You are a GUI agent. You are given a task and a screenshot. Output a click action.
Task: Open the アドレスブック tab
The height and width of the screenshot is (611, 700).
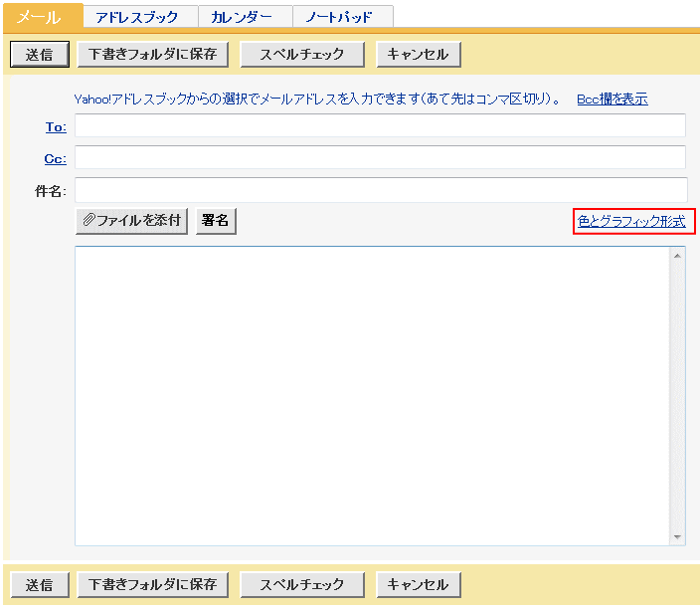(x=137, y=17)
